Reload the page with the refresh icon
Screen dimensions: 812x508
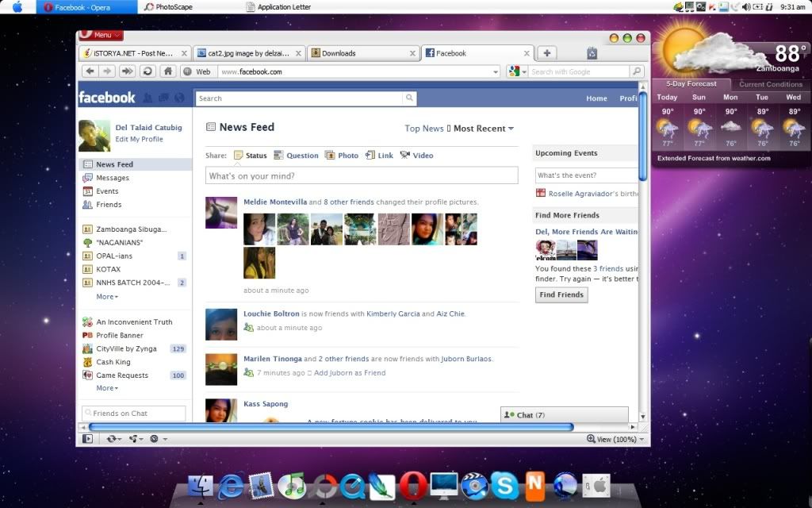pos(147,71)
